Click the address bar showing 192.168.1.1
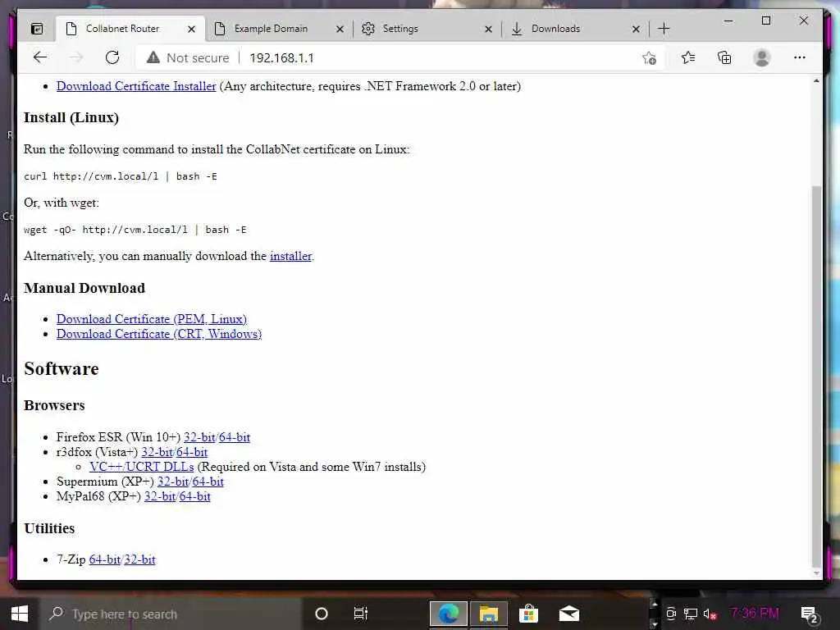 281,58
